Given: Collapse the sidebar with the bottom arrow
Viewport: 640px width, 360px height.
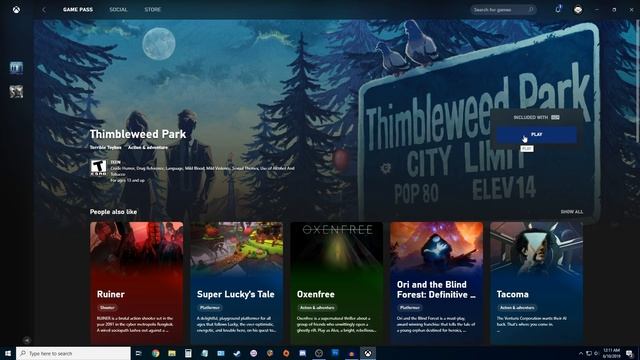Looking at the screenshot, I should click(27, 340).
